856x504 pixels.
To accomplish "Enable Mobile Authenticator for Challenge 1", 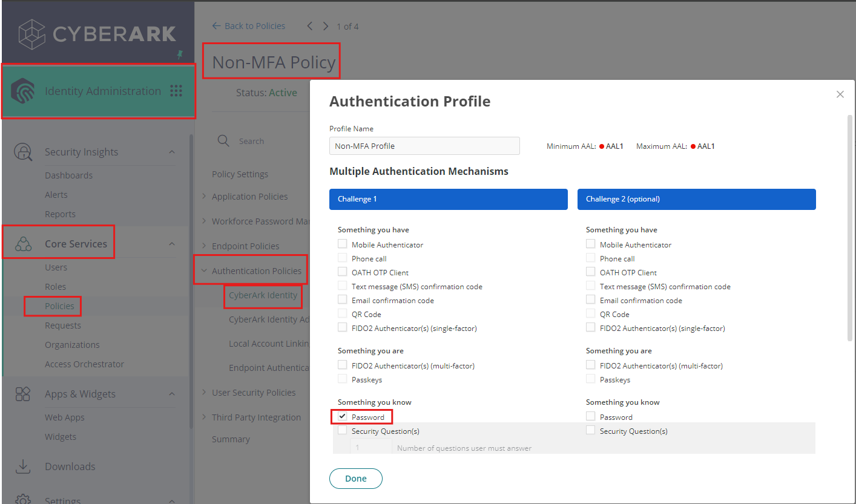I will [x=342, y=243].
